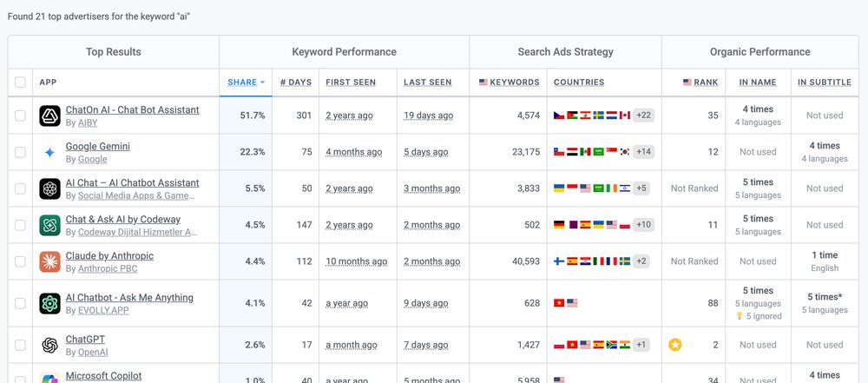Image resolution: width=868 pixels, height=383 pixels.
Task: Open the Microsoft Copilot app link
Action: [103, 376]
